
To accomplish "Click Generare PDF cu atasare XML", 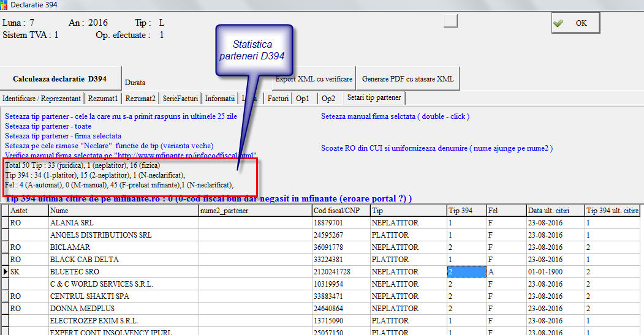I will point(407,79).
